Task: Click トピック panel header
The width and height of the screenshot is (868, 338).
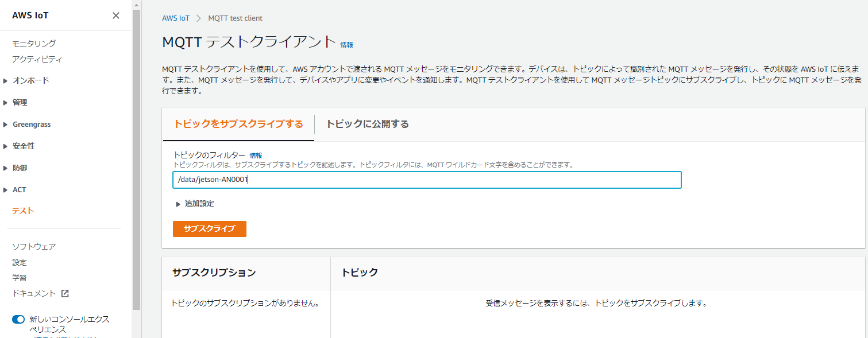Action: 360,273
